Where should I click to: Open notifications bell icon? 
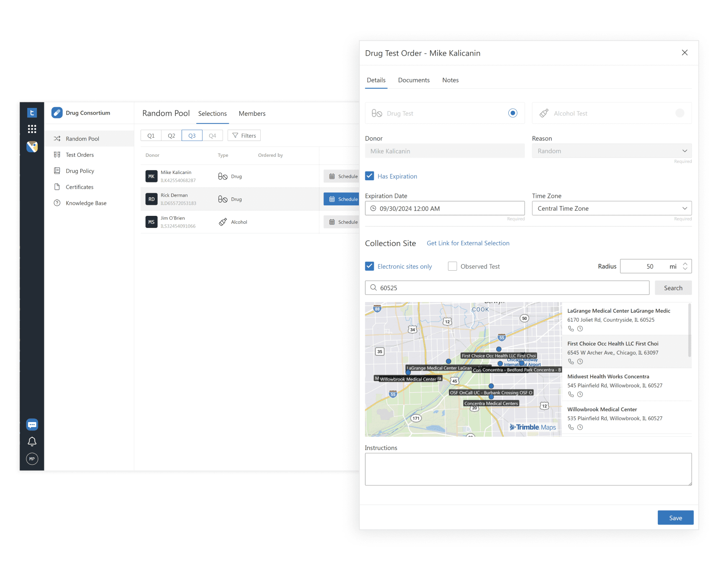[x=32, y=442]
